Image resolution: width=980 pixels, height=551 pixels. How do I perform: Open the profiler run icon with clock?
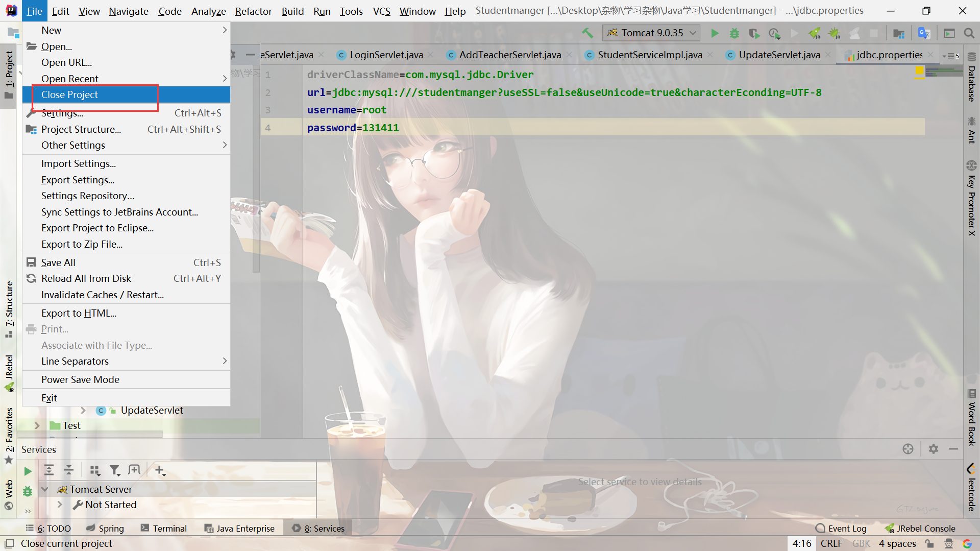tap(774, 33)
